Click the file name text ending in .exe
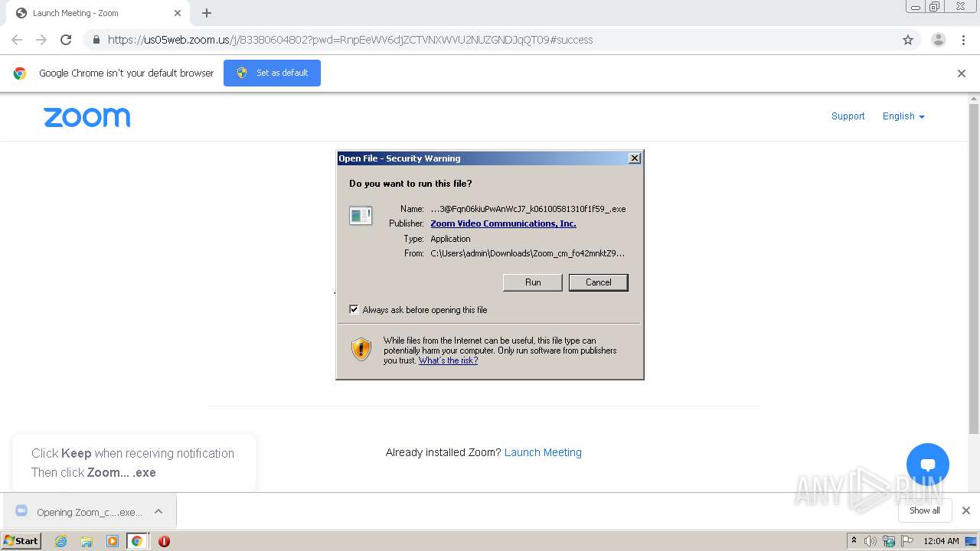 (528, 209)
